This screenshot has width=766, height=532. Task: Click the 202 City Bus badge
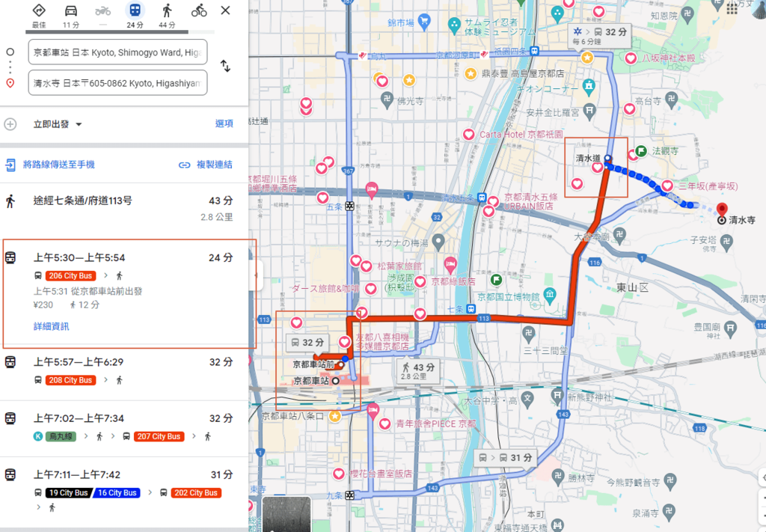point(196,493)
